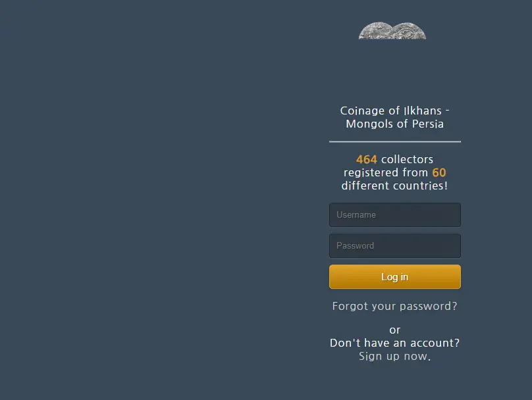Click the Username placeholder text

pyautogui.click(x=356, y=215)
